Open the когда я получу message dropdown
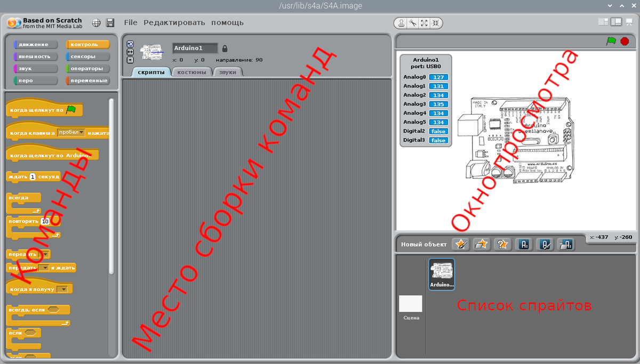 point(62,289)
